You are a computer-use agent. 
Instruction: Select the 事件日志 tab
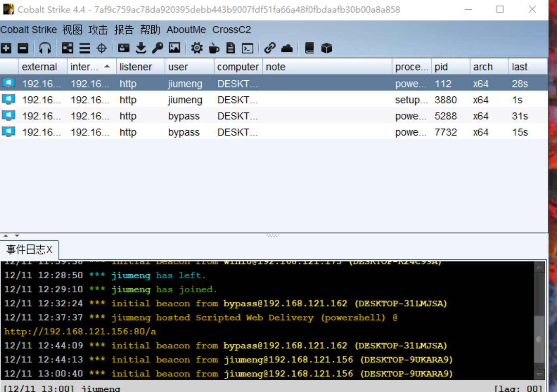click(x=29, y=250)
